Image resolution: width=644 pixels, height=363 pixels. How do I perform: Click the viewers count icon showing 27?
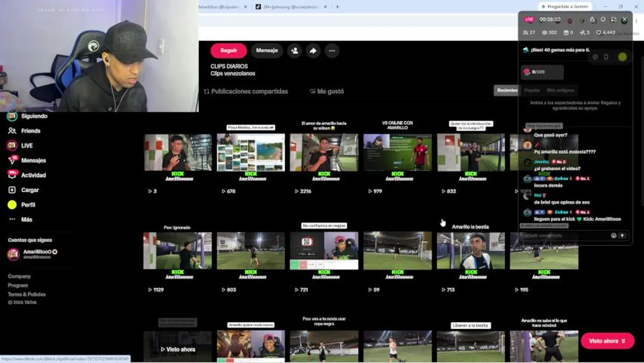coord(526,32)
